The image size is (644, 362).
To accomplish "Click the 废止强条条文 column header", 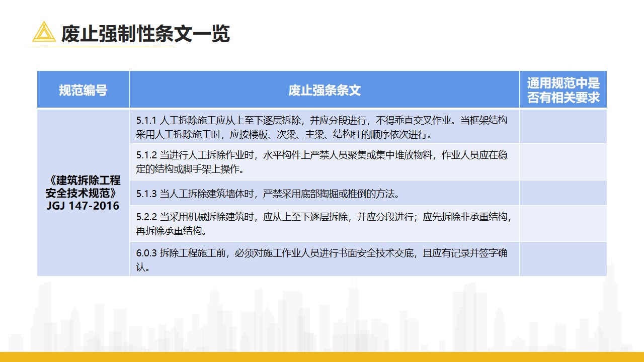I will tap(325, 90).
